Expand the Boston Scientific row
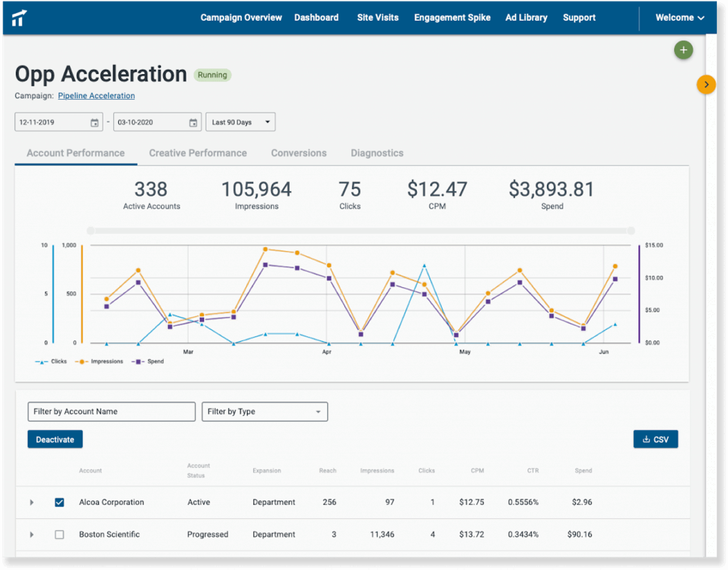The image size is (728, 570). coord(32,534)
